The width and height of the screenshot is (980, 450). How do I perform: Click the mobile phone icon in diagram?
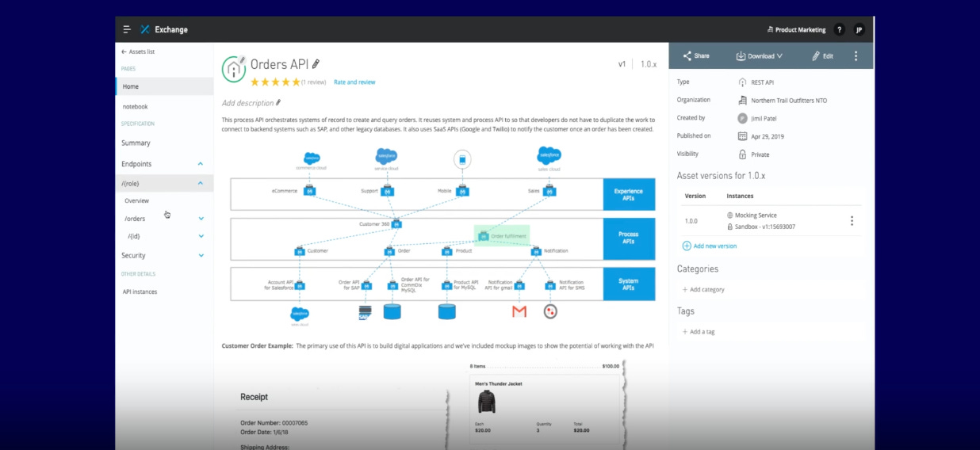click(x=462, y=159)
